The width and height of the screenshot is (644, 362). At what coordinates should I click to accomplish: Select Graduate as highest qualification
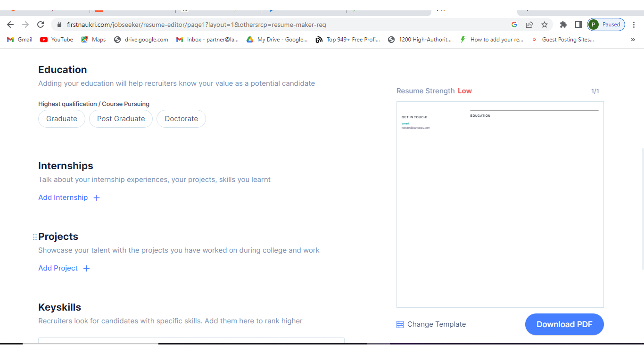62,119
